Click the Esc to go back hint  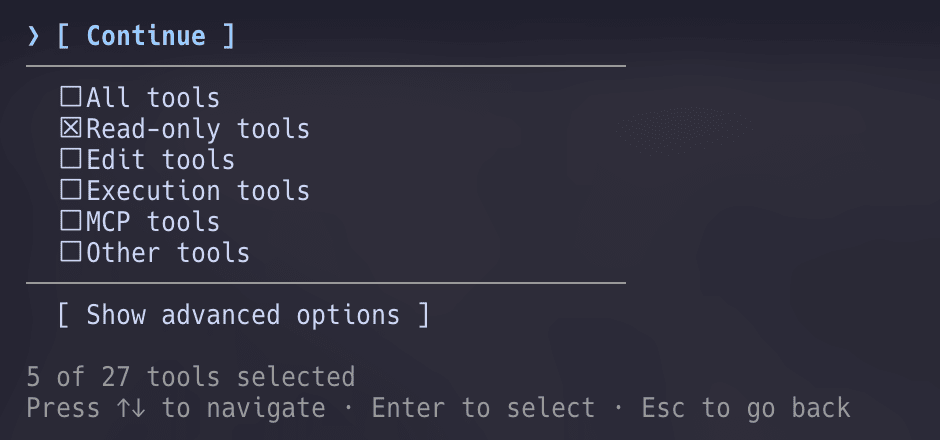tap(745, 408)
